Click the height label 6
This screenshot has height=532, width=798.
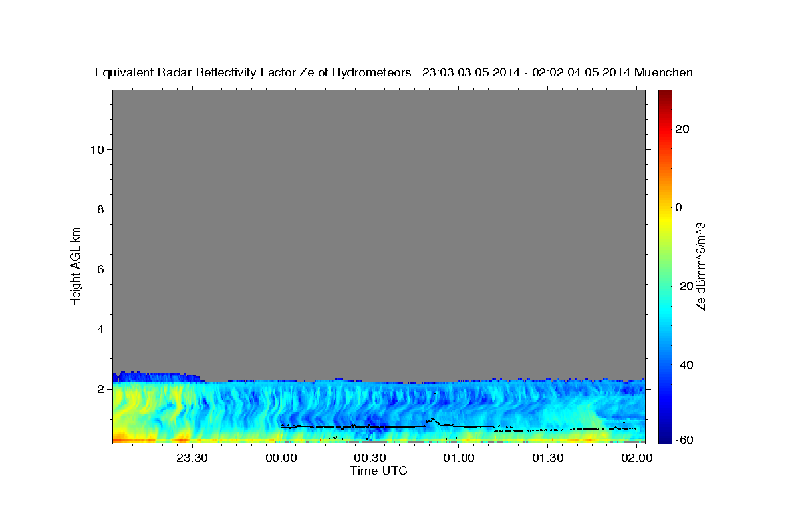[x=99, y=269]
